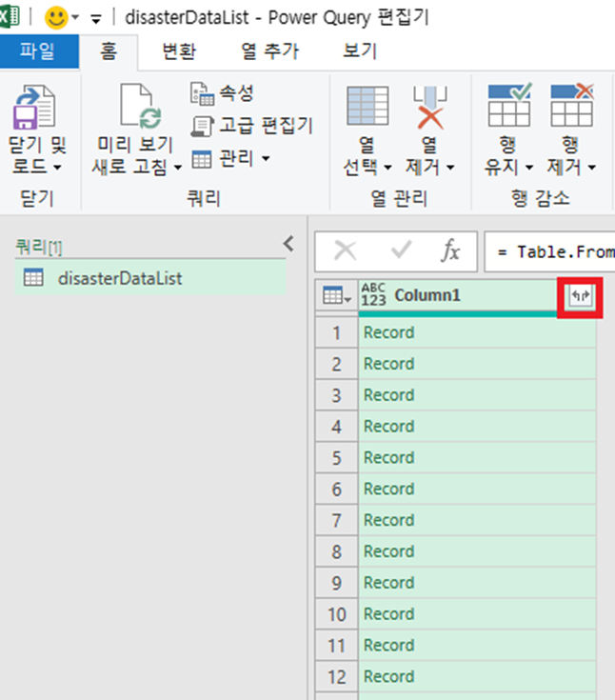Select row number 12 header
The width and height of the screenshot is (615, 700).
tap(336, 676)
